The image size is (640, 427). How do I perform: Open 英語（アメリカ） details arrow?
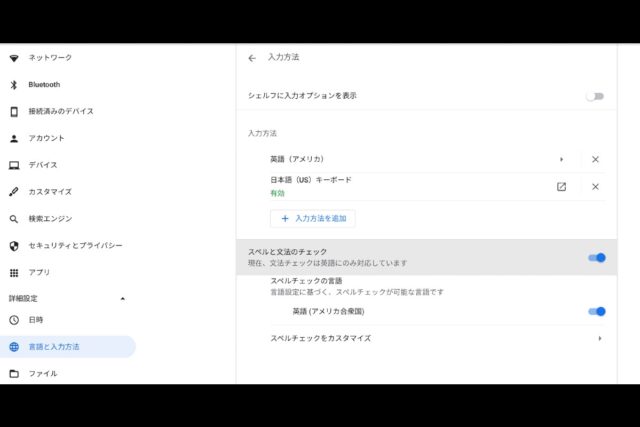click(561, 159)
